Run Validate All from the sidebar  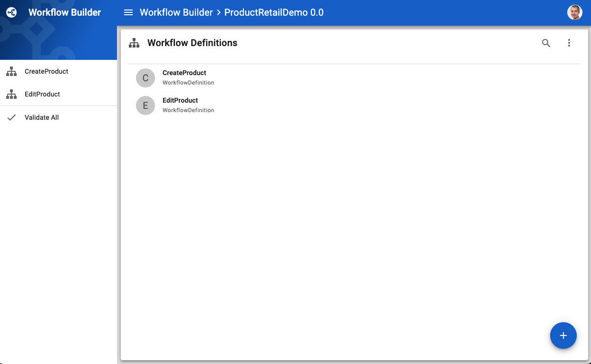click(x=41, y=117)
